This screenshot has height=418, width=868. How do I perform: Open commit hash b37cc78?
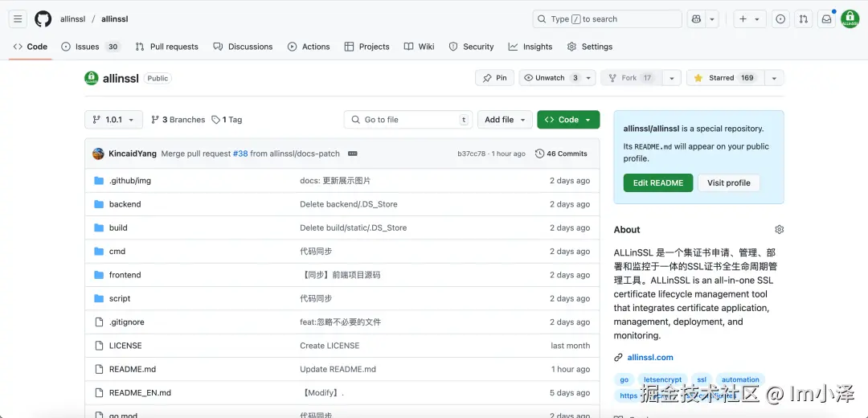471,154
